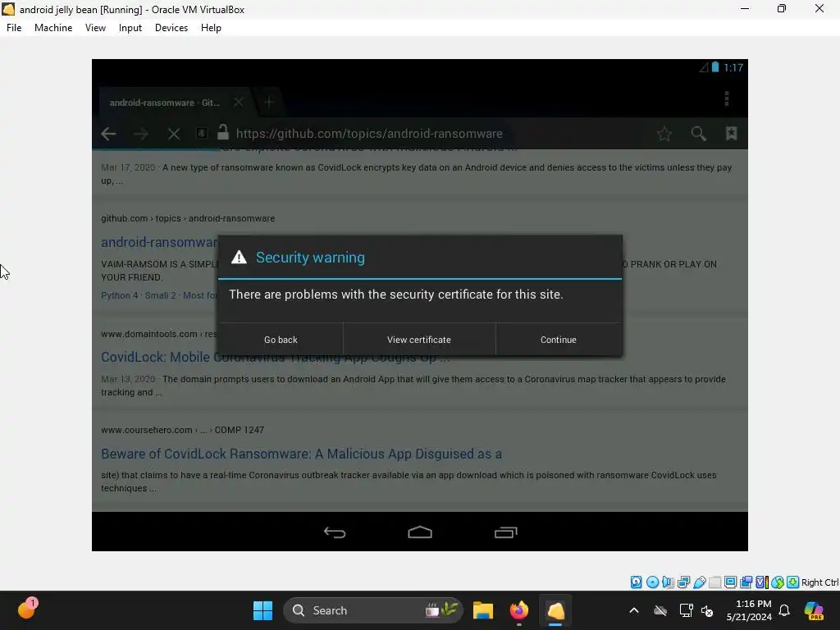The height and width of the screenshot is (630, 840).
Task: Open Copilot preview from the taskbar
Action: (x=814, y=610)
